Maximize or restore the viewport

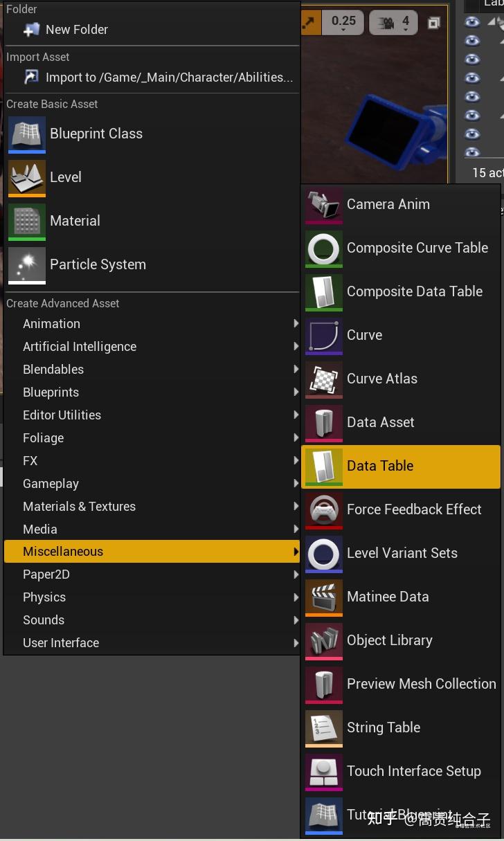[x=434, y=23]
